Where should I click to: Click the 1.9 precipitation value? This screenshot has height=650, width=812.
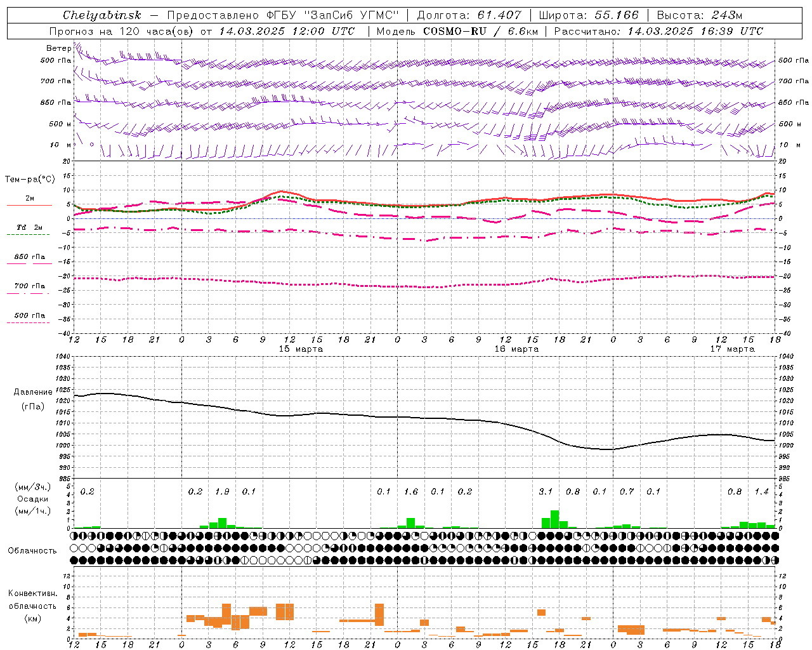click(x=222, y=491)
